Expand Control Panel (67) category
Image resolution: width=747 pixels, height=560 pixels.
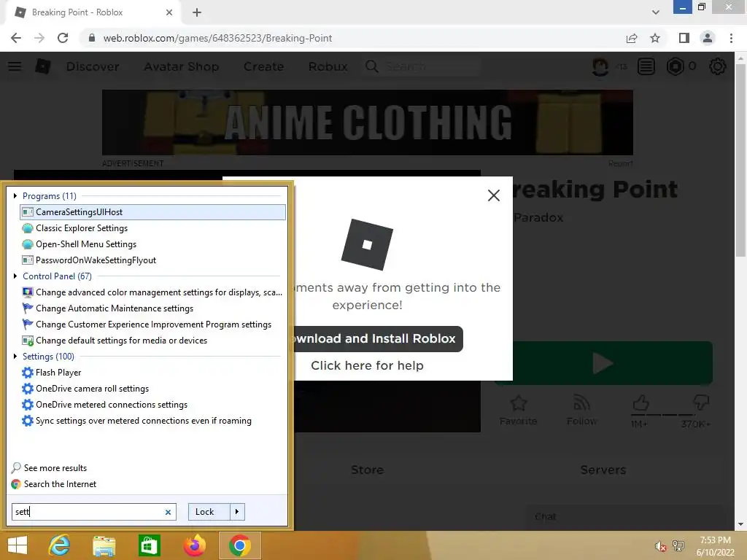(15, 276)
